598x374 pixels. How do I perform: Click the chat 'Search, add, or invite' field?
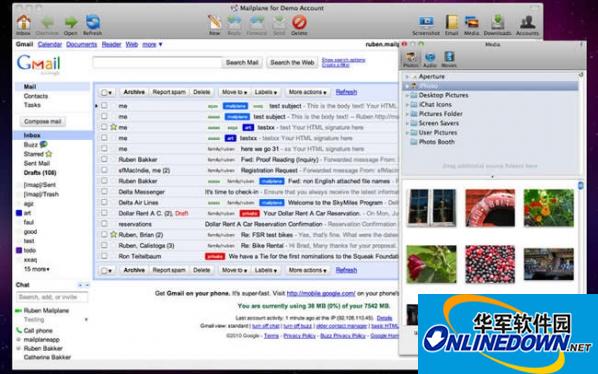(x=52, y=297)
